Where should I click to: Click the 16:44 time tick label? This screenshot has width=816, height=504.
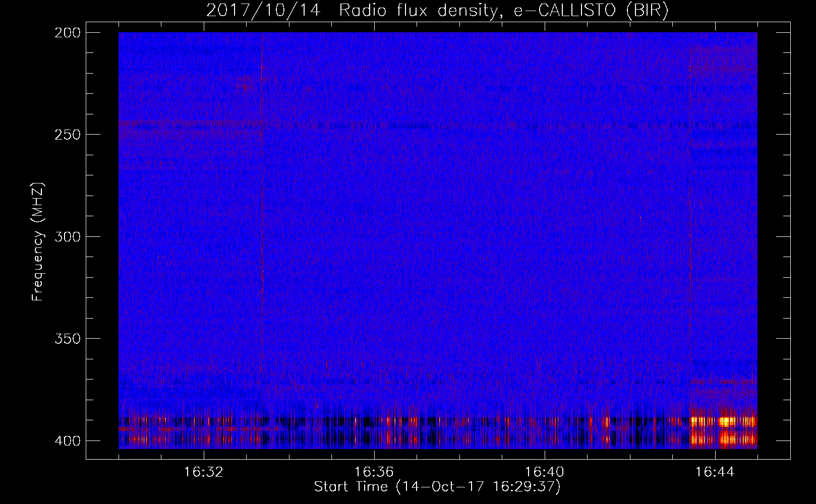coord(715,472)
